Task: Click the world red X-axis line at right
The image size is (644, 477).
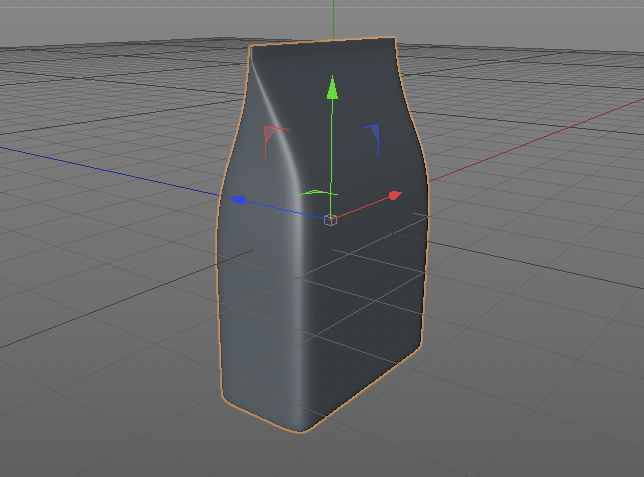Action: coord(534,141)
